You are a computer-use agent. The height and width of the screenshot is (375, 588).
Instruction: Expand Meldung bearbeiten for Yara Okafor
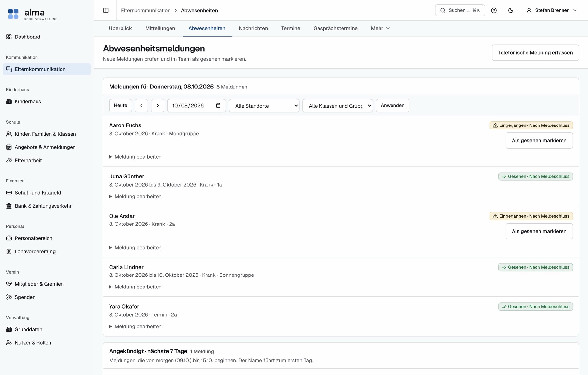pos(135,326)
